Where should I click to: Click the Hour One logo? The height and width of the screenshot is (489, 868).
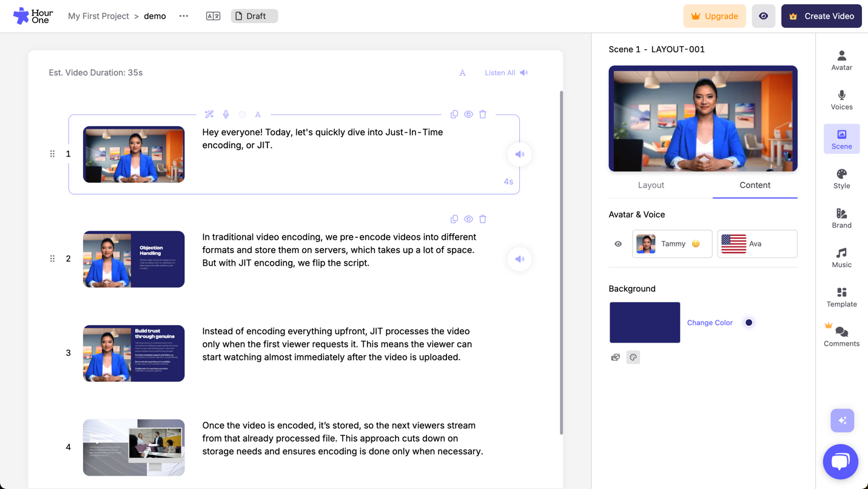[x=33, y=16]
